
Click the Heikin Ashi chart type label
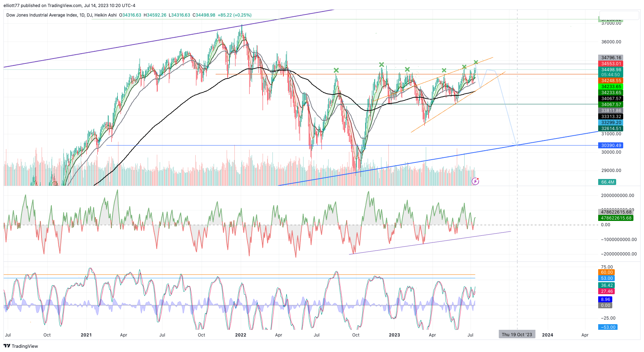[105, 15]
